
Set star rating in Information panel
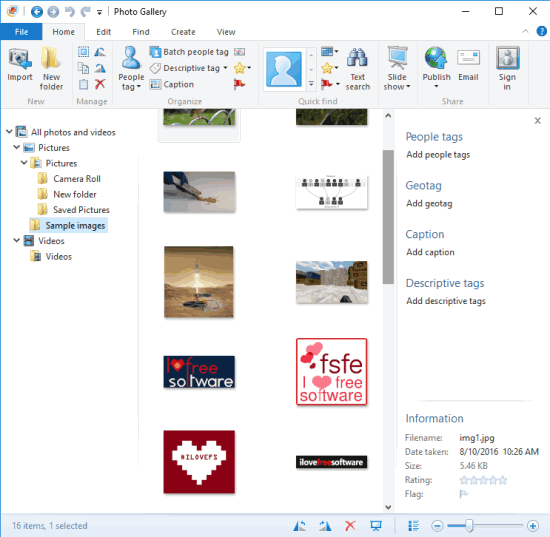(483, 480)
